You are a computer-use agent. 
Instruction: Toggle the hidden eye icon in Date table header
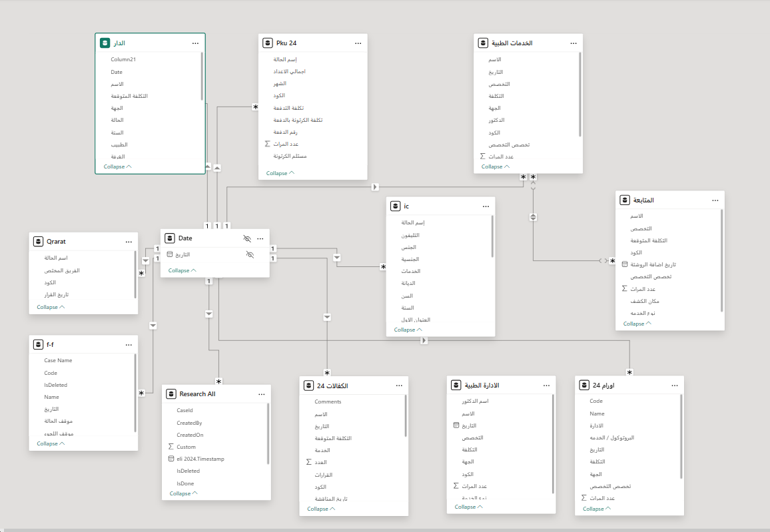[247, 238]
